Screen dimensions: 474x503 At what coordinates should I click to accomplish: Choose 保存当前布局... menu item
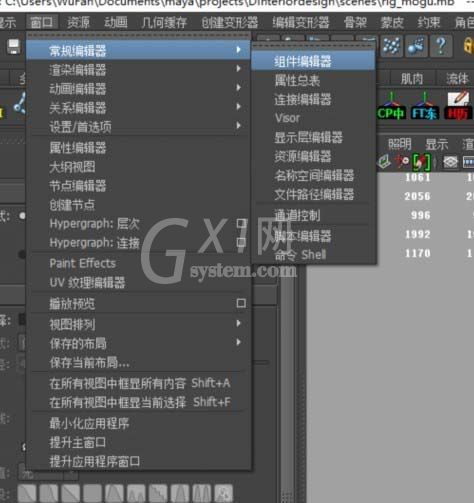pos(138,363)
